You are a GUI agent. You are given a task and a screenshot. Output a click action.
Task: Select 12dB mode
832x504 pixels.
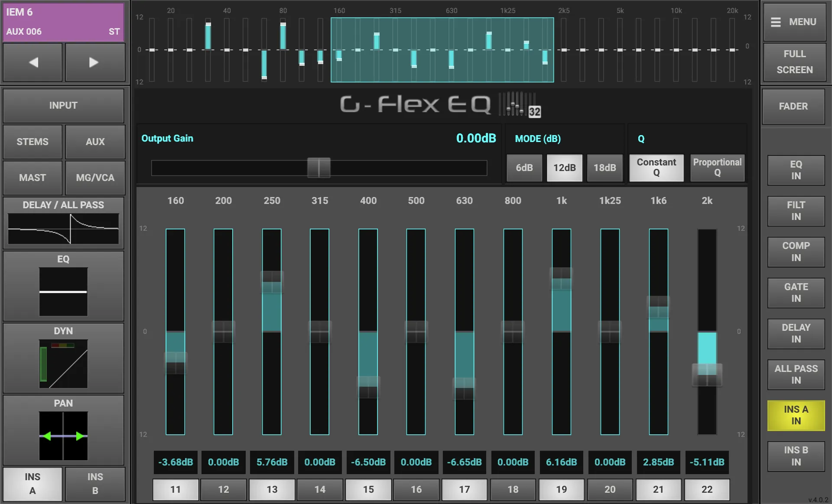pyautogui.click(x=564, y=168)
